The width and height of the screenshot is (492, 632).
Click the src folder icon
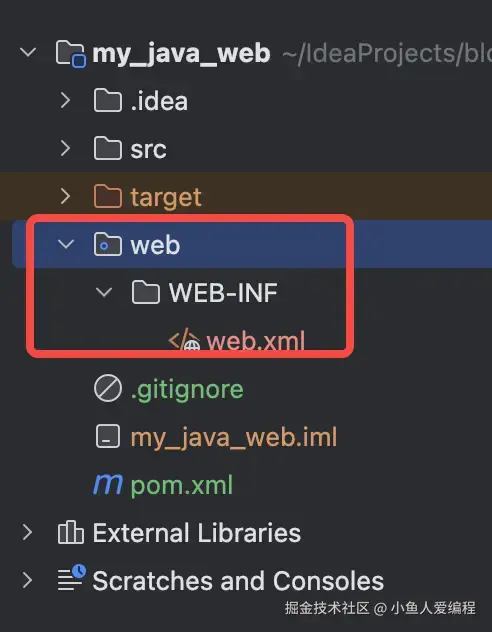pyautogui.click(x=108, y=148)
